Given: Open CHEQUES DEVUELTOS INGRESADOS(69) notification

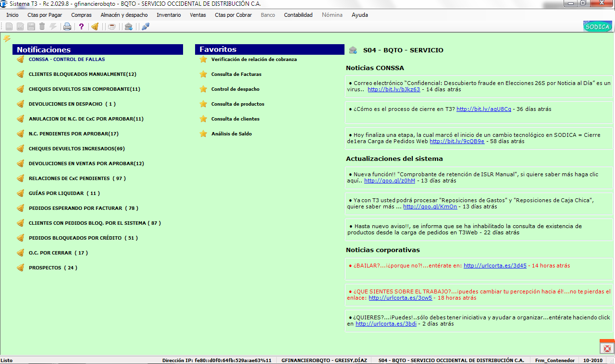Looking at the screenshot, I should (x=77, y=149).
